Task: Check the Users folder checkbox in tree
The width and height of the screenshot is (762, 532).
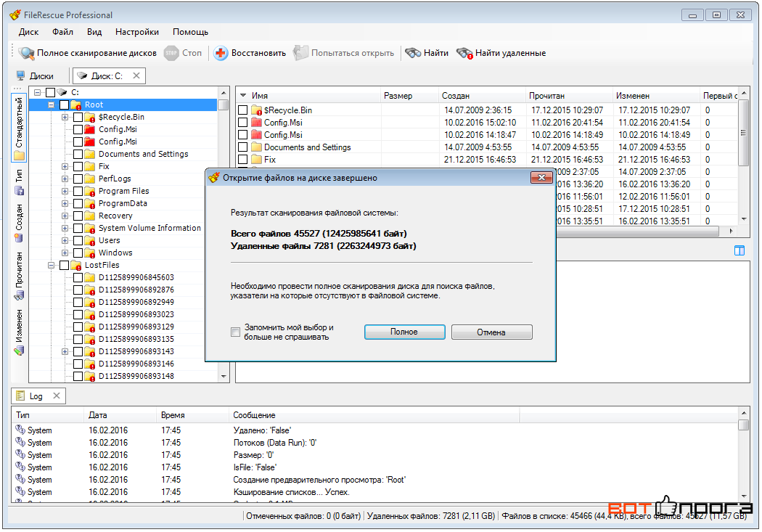Action: click(x=78, y=240)
